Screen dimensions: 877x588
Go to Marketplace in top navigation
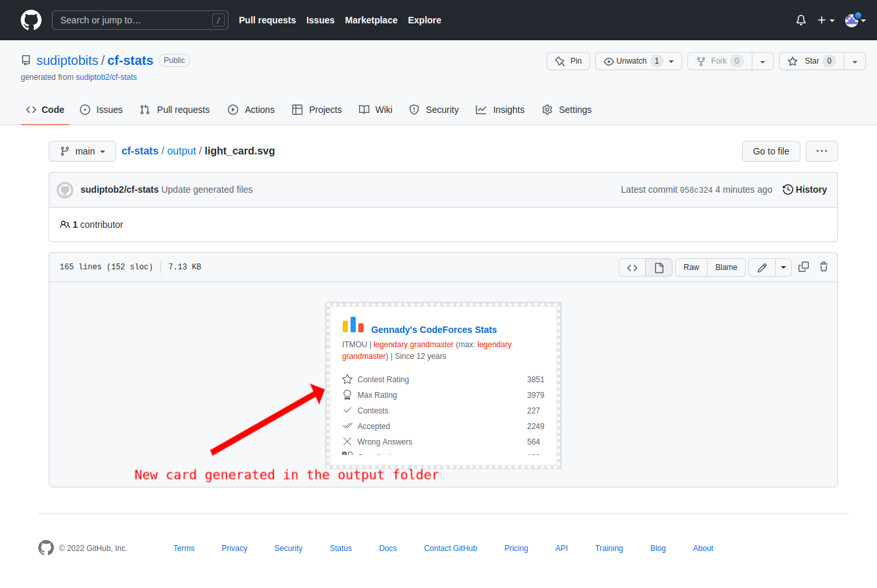371,20
